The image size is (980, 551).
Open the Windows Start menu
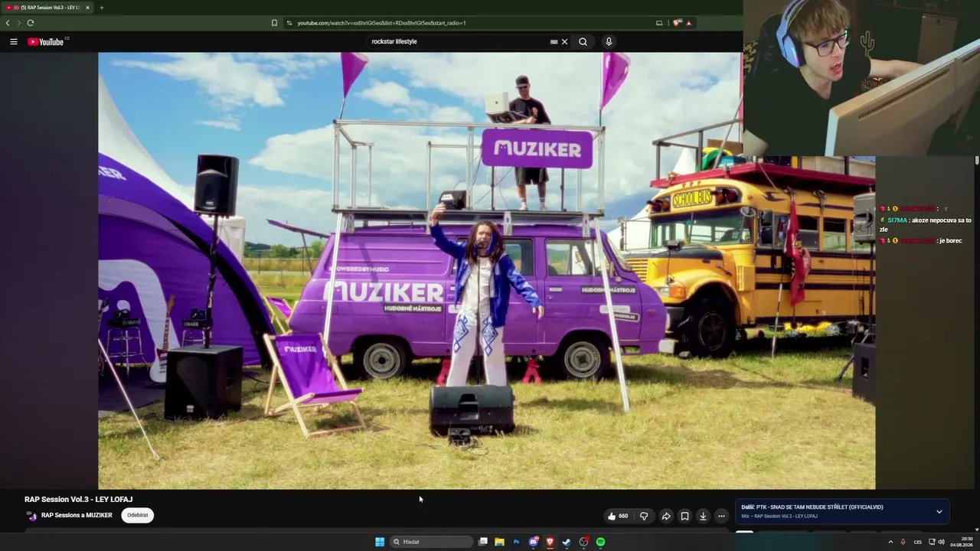point(380,542)
